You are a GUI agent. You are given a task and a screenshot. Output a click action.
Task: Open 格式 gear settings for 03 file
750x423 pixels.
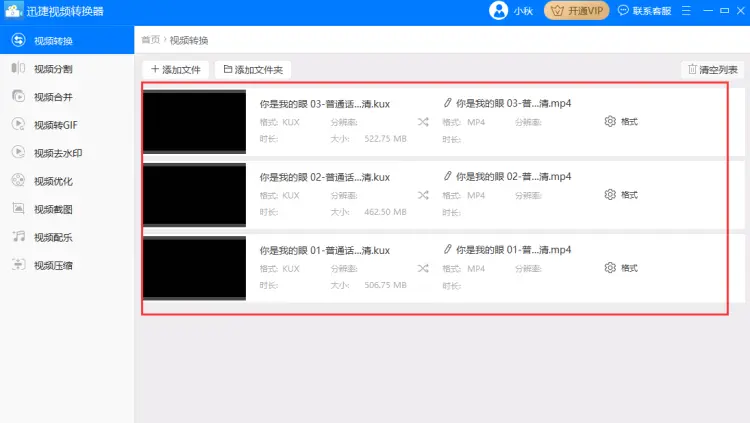tap(621, 122)
